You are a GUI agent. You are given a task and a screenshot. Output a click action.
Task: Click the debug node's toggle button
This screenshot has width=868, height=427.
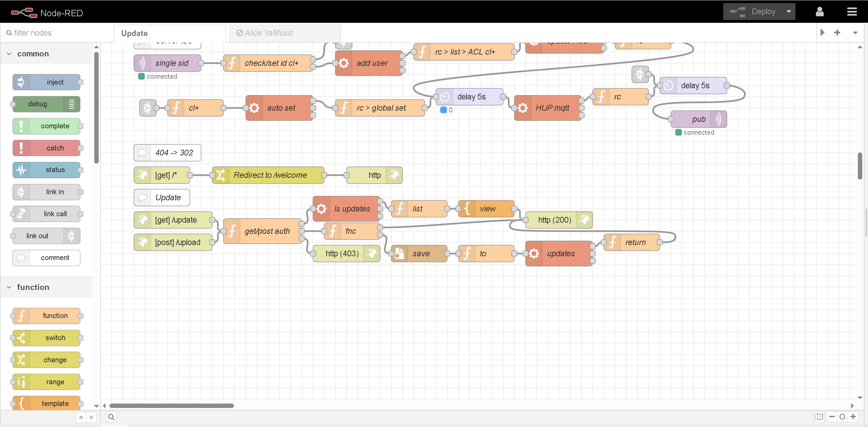pos(72,104)
